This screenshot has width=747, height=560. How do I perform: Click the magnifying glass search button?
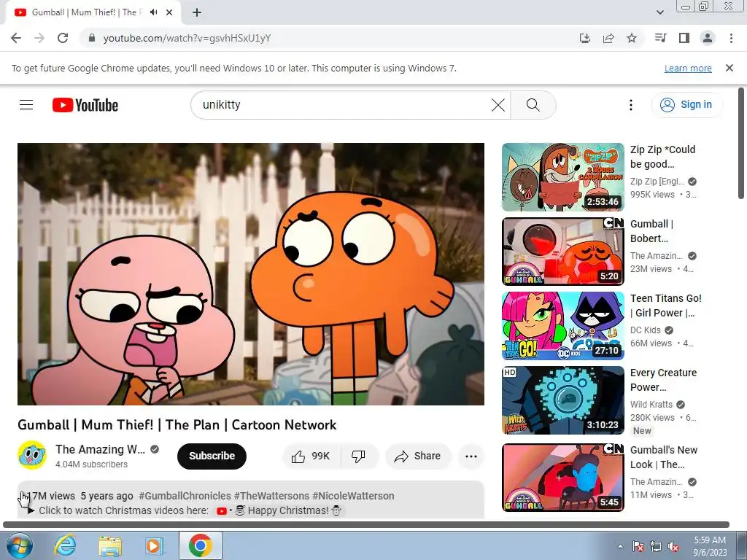tap(533, 105)
